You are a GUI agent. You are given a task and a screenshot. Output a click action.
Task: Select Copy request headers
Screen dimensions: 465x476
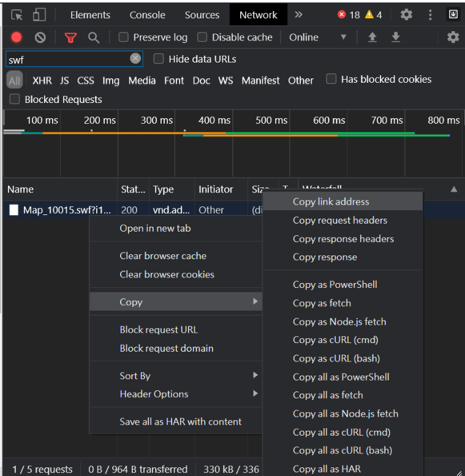pyautogui.click(x=342, y=220)
